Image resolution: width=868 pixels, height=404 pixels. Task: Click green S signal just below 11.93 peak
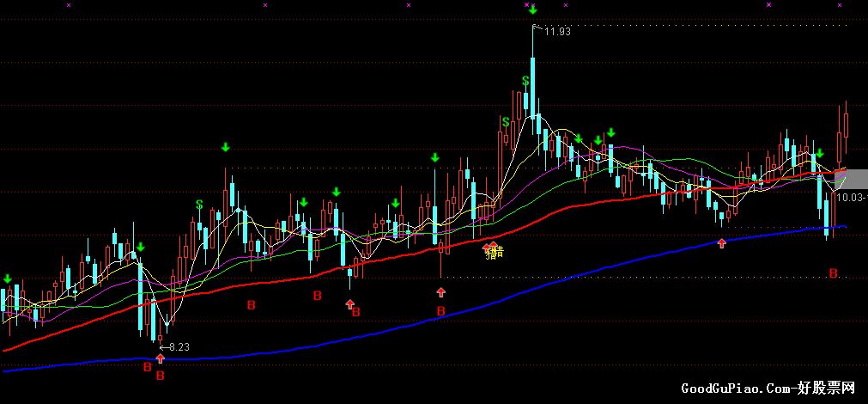coord(525,82)
